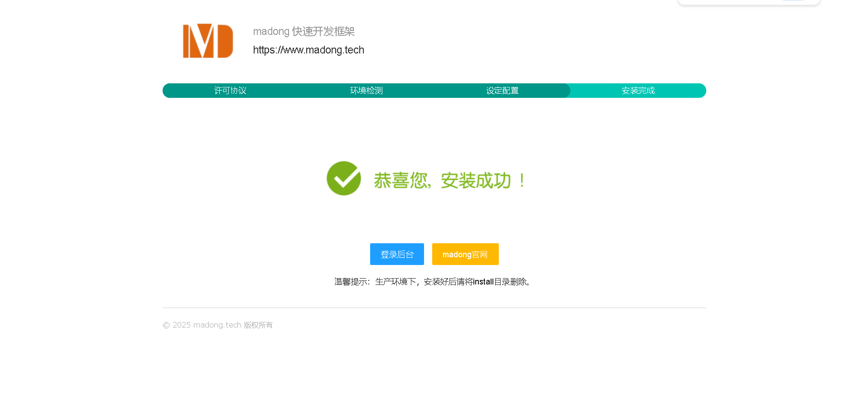This screenshot has height=395, width=868.
Task: Select the 许可协议 step
Action: (x=230, y=91)
